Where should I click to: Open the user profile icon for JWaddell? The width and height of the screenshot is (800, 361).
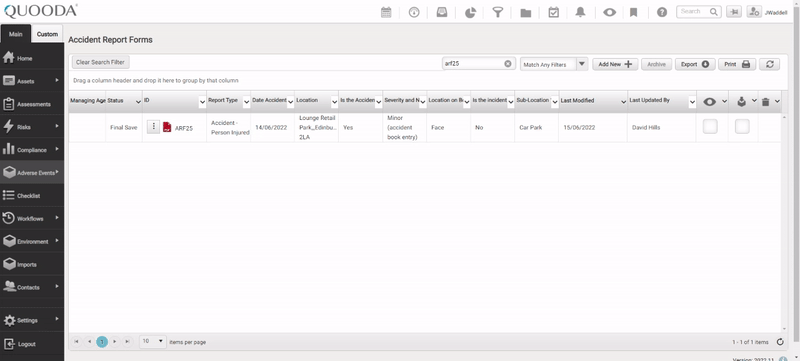point(754,12)
